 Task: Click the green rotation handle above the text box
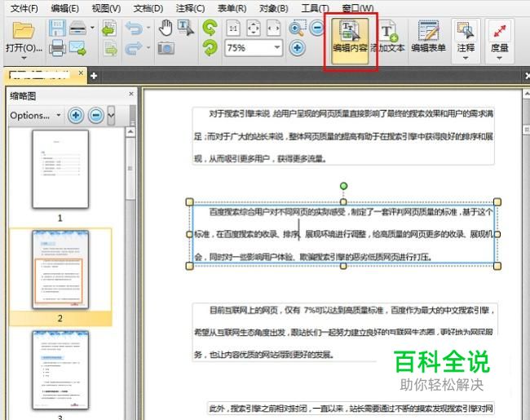(x=343, y=186)
